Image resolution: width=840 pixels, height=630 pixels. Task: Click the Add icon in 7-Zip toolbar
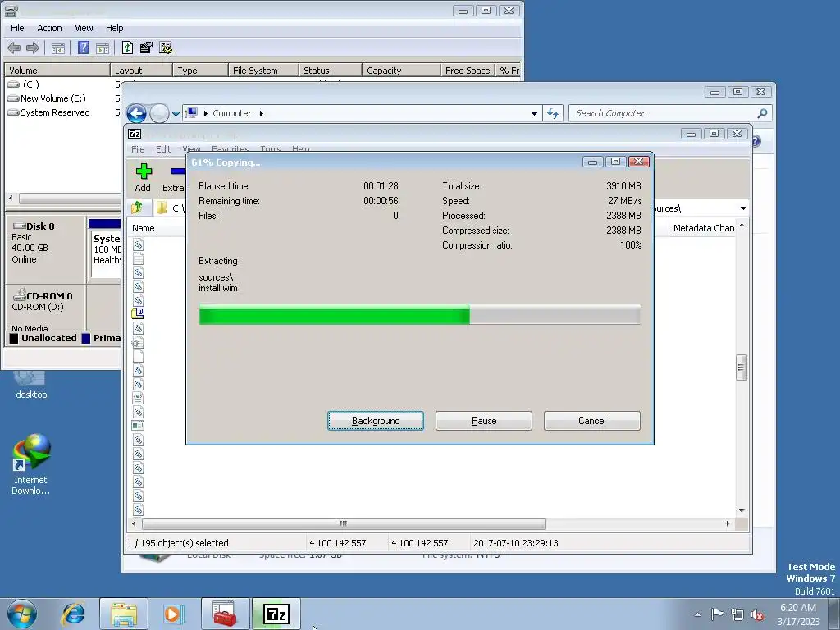click(143, 178)
